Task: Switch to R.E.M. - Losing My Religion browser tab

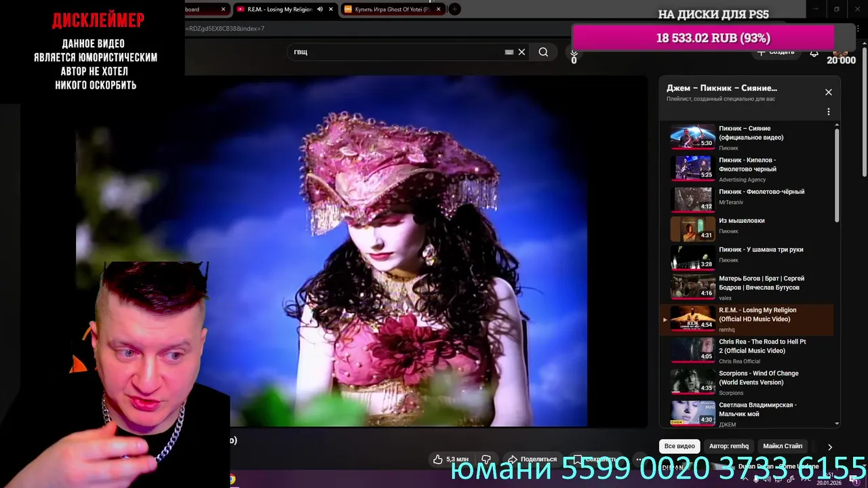Action: pyautogui.click(x=285, y=9)
